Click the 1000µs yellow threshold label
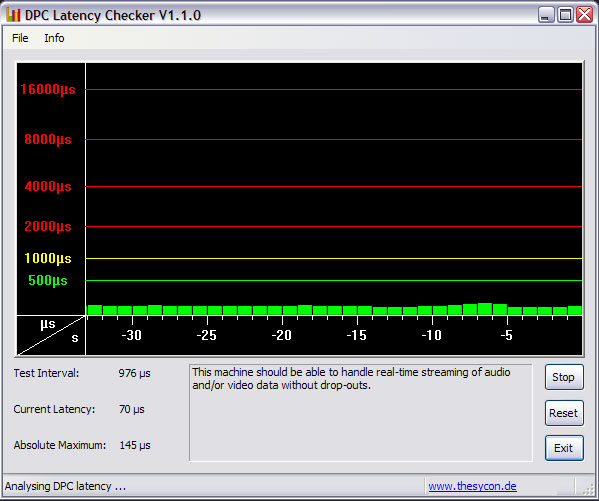Viewport: 599px width, 501px height. (x=48, y=258)
